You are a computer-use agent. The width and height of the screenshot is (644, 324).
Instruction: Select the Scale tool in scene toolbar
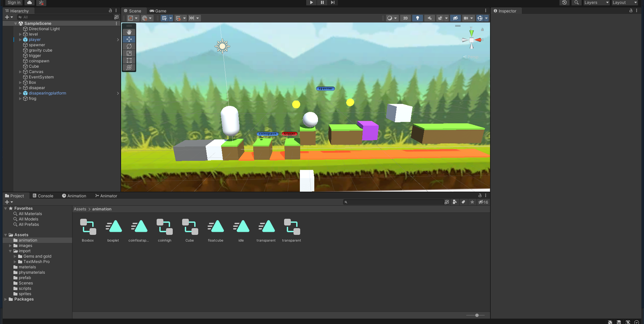coord(129,53)
